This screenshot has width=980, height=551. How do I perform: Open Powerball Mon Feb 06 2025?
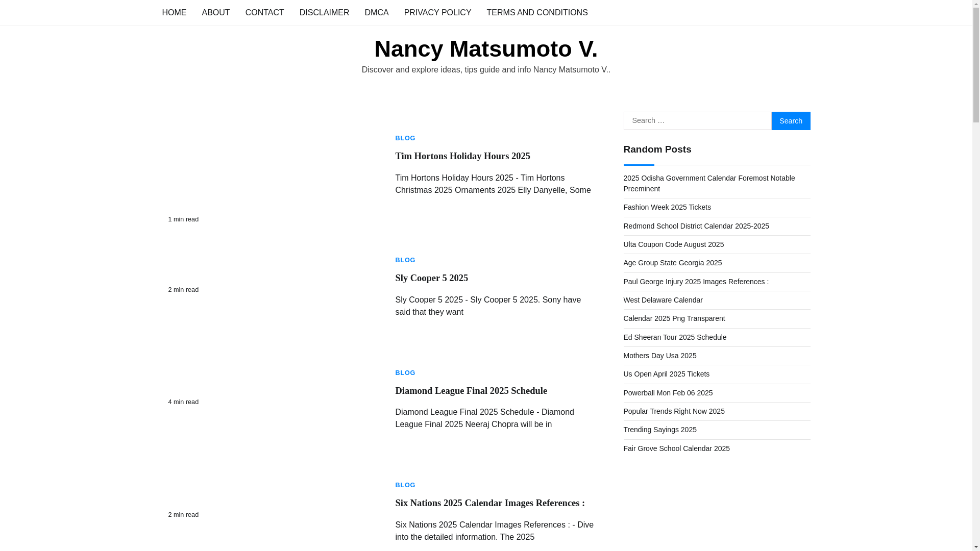(x=668, y=393)
